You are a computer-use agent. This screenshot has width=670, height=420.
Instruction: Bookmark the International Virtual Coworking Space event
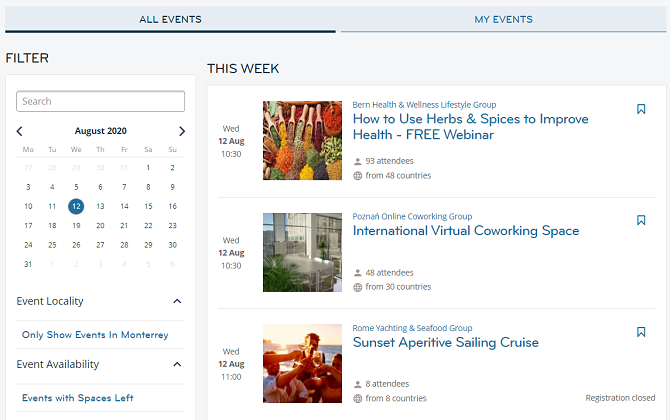coord(641,221)
